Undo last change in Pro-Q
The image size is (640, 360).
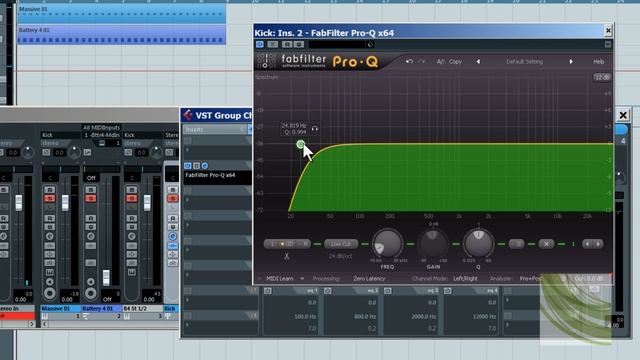point(409,62)
